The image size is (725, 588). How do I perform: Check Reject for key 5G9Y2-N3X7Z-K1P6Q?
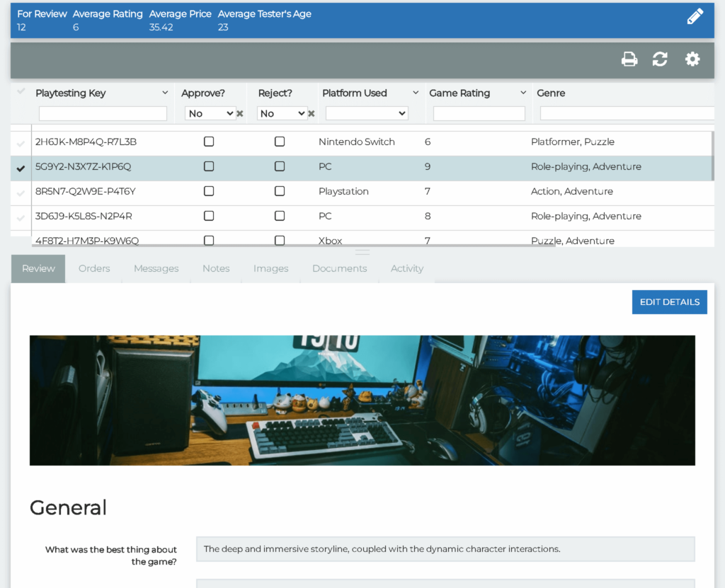(x=280, y=167)
